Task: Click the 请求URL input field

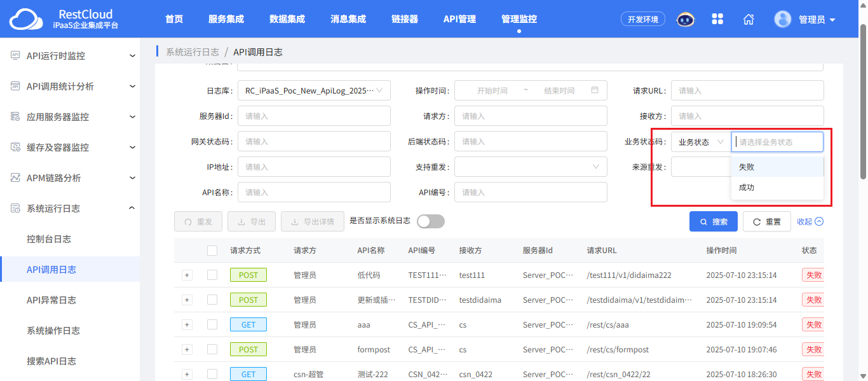Action: coord(747,90)
